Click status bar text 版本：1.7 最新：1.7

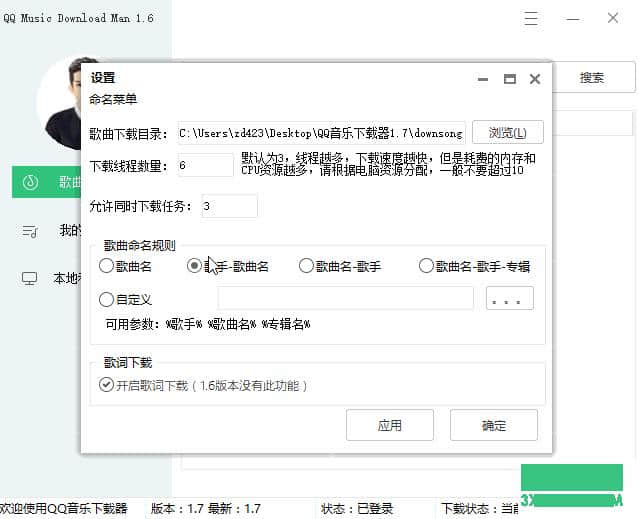[205, 508]
